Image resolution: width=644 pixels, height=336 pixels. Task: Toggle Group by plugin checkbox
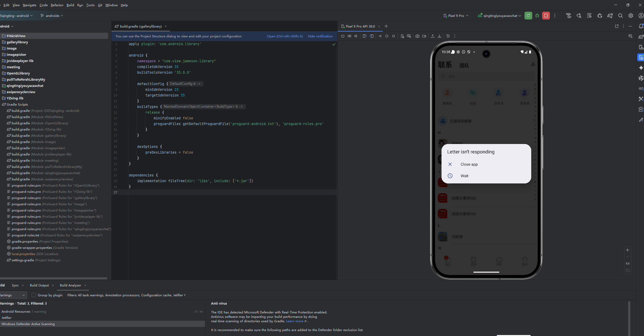point(34,295)
